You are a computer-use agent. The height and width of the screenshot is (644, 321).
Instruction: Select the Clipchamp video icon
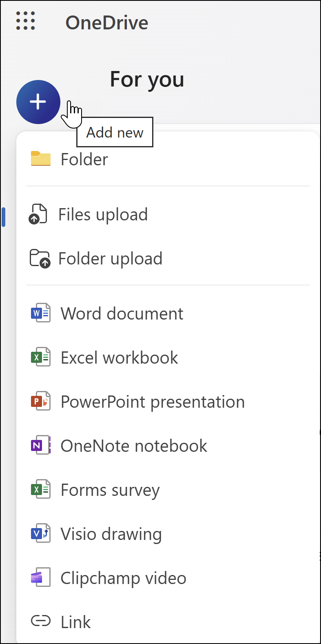(40, 577)
